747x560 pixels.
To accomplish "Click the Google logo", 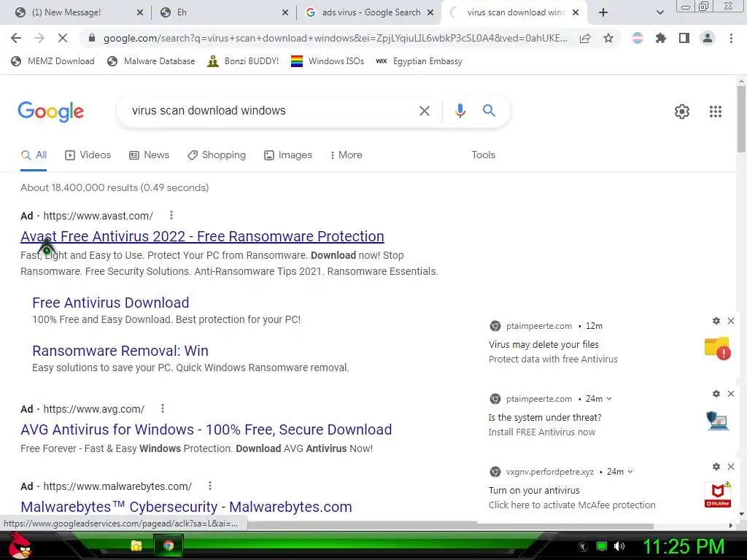I will pyautogui.click(x=51, y=112).
